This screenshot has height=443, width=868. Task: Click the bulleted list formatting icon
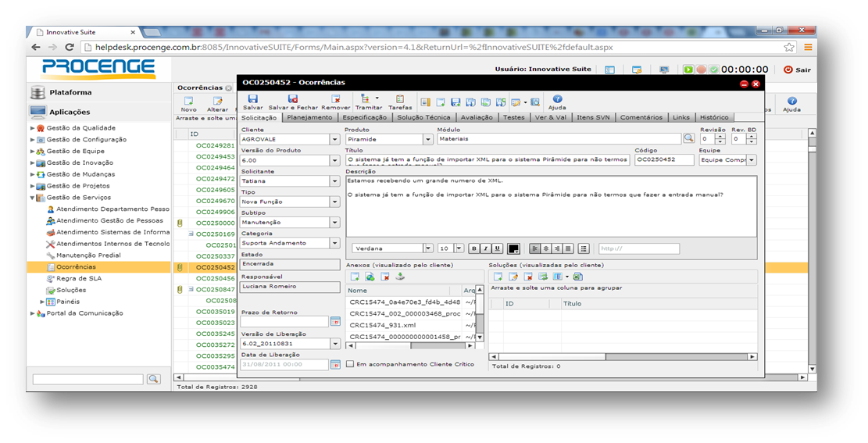584,248
